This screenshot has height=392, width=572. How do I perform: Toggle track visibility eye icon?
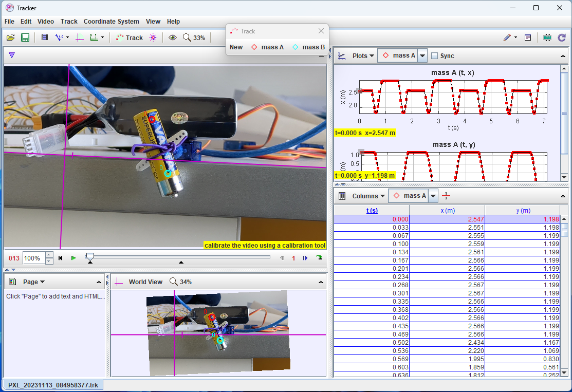click(173, 38)
